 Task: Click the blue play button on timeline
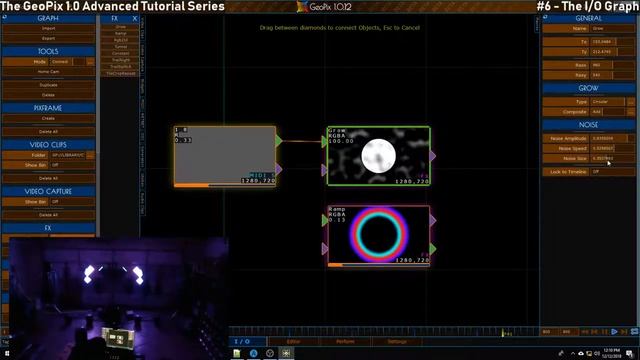click(614, 332)
